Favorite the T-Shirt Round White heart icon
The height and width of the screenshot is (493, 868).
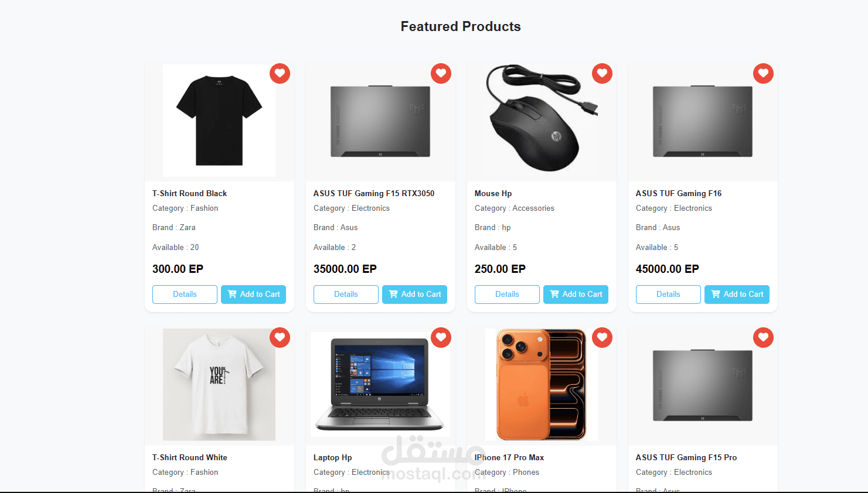coord(280,337)
